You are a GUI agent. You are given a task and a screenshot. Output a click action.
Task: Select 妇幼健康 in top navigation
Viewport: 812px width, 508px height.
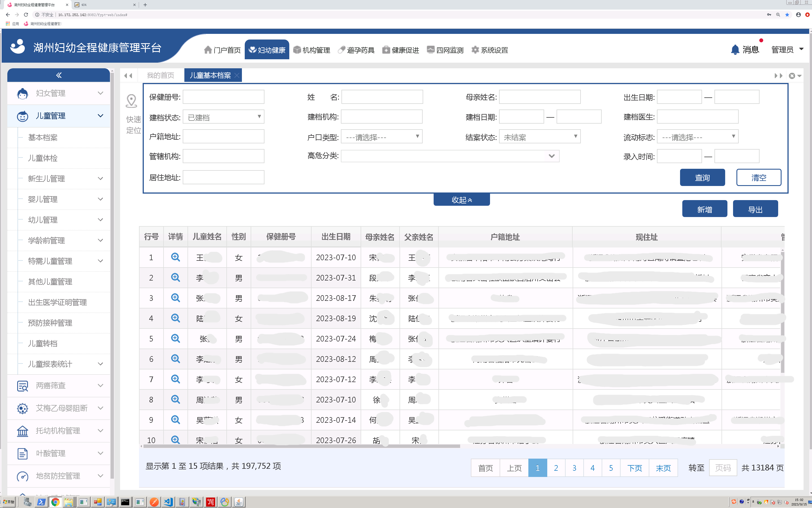(267, 50)
